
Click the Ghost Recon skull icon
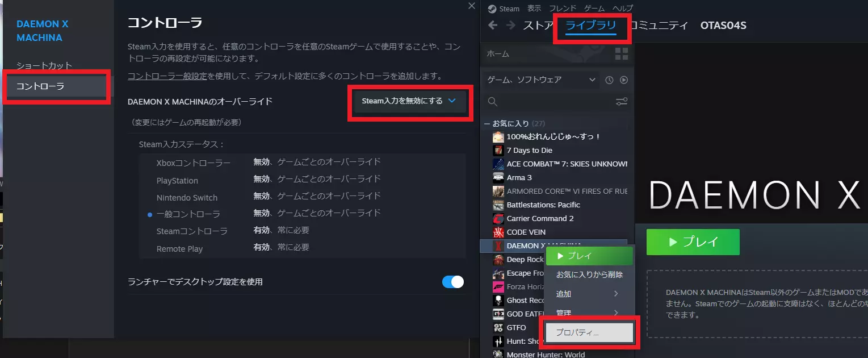tap(498, 301)
